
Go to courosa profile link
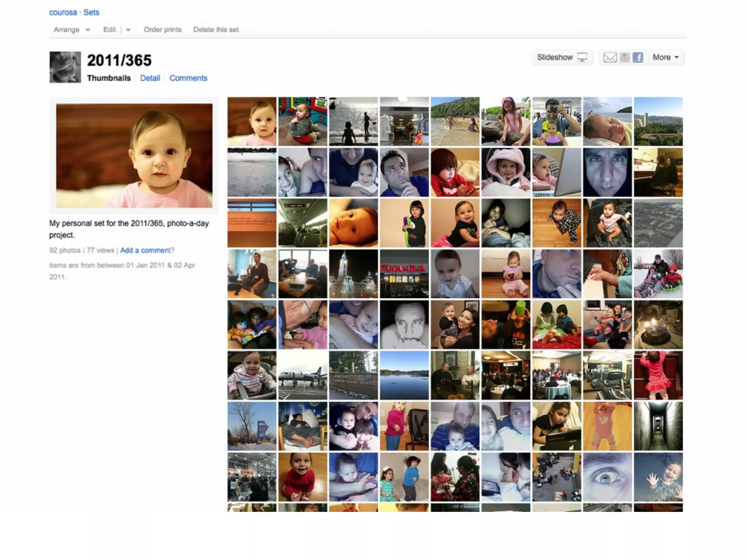click(x=63, y=12)
